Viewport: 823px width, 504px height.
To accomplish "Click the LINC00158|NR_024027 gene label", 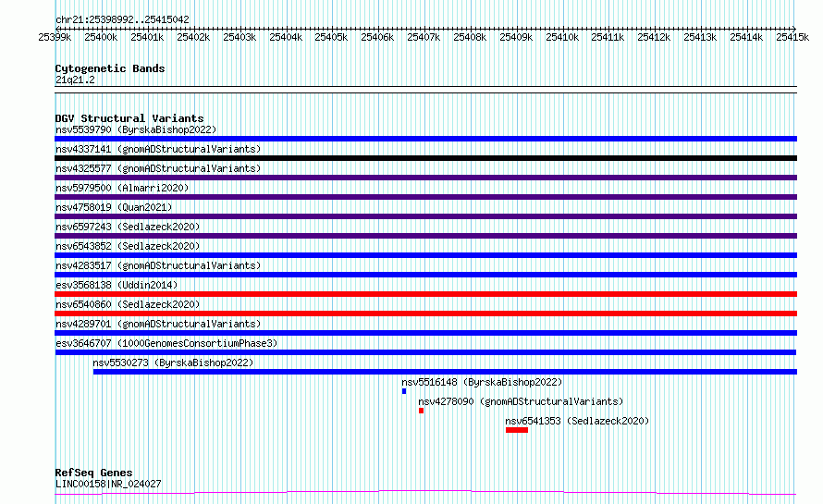I will (x=108, y=484).
